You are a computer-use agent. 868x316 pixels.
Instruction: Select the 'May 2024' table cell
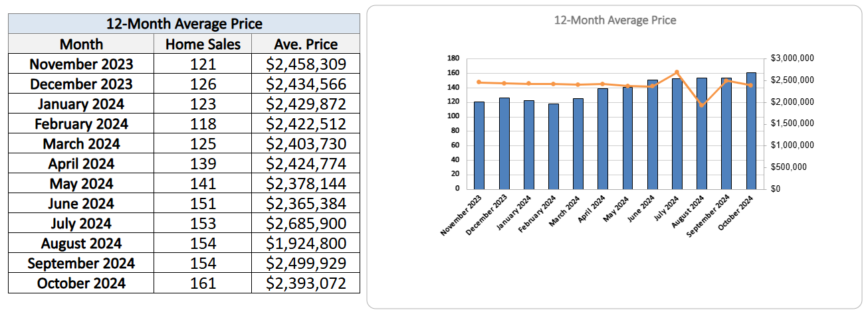coord(81,183)
